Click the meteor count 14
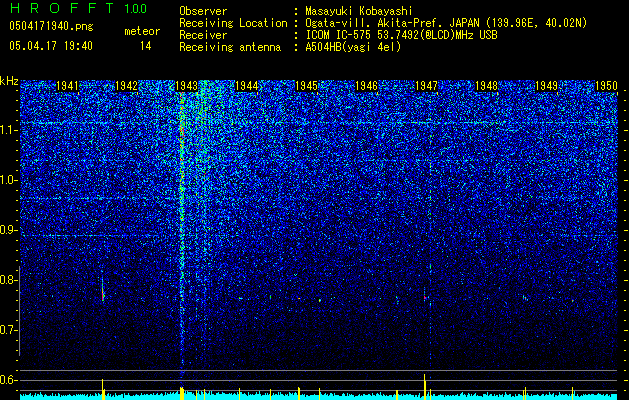This screenshot has width=629, height=400. click(146, 46)
